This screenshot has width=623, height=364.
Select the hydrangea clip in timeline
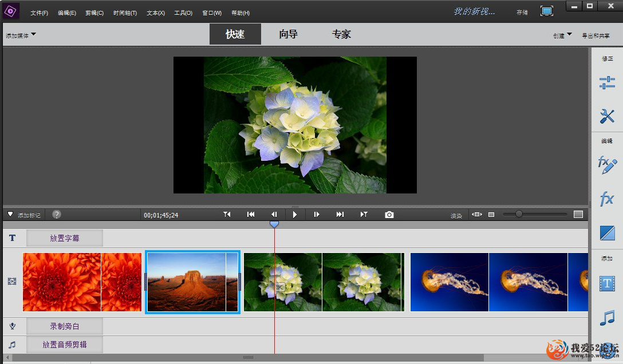(x=324, y=282)
